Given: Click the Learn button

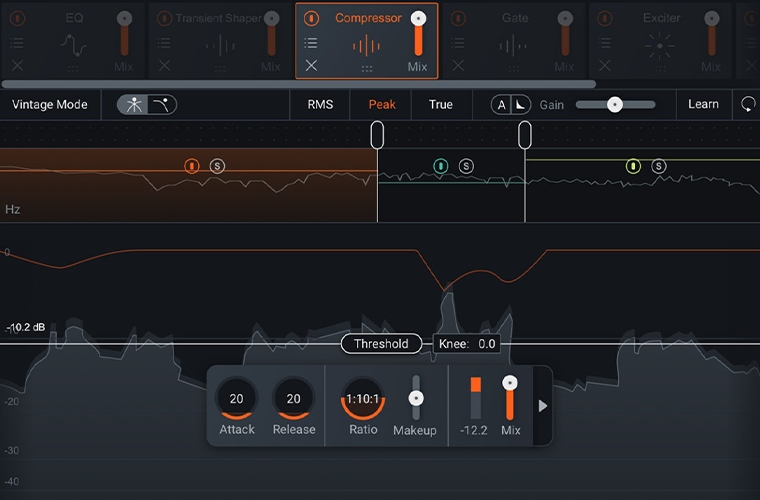Looking at the screenshot, I should click(703, 104).
